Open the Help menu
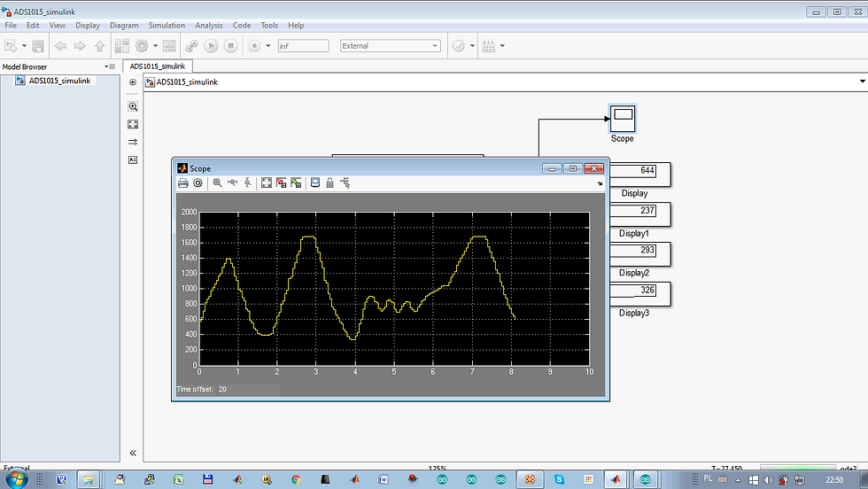The height and width of the screenshot is (489, 868). click(x=296, y=26)
